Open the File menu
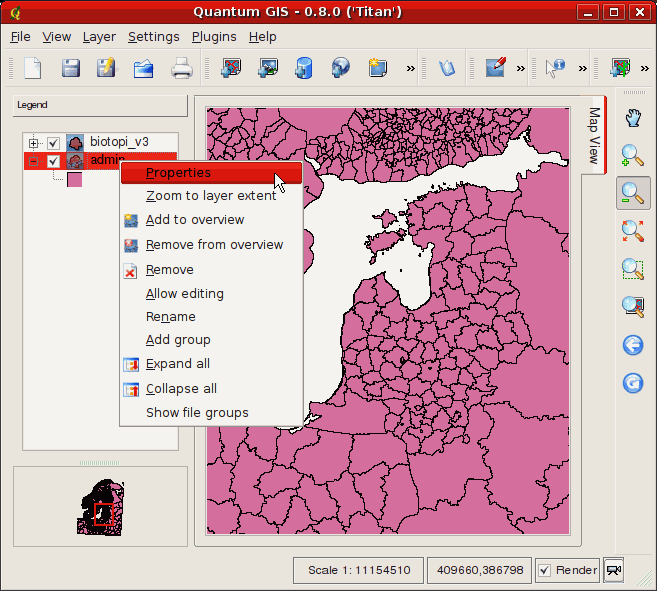657x591 pixels. [21, 37]
